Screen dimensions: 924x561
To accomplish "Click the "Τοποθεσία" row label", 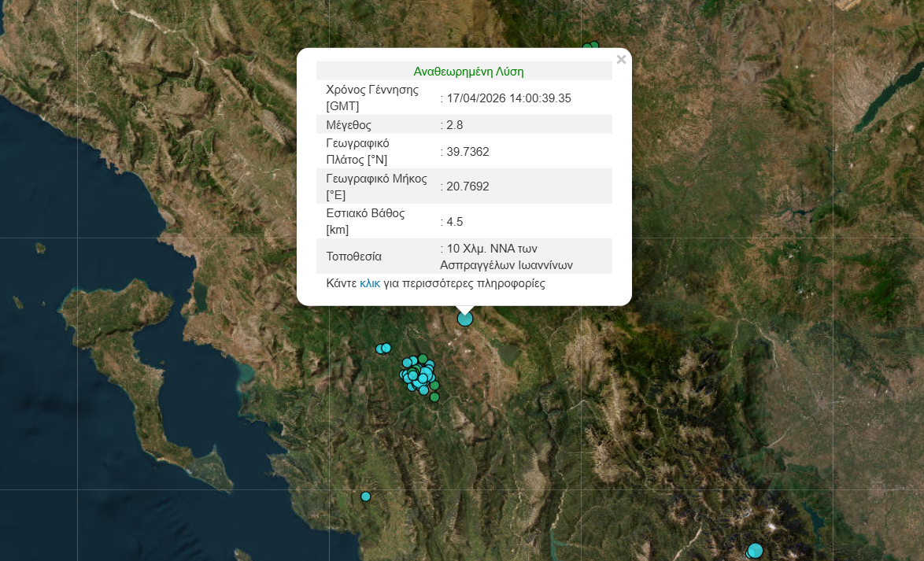I will pyautogui.click(x=354, y=257).
